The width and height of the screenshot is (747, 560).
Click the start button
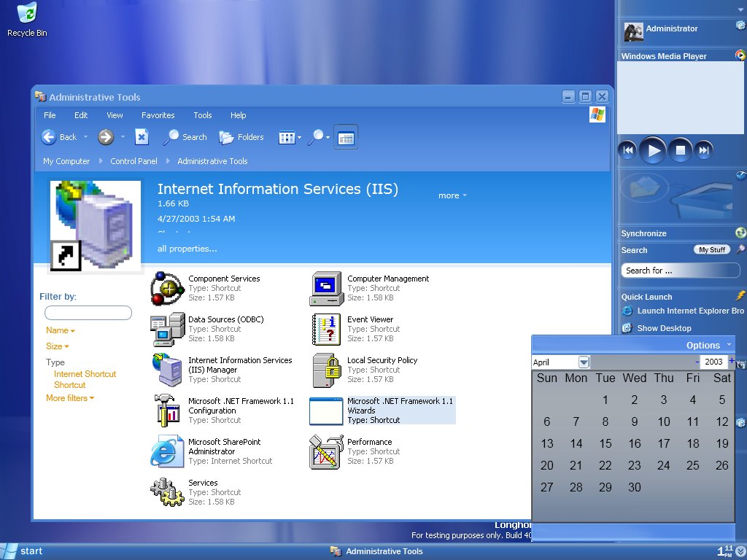coord(23,551)
